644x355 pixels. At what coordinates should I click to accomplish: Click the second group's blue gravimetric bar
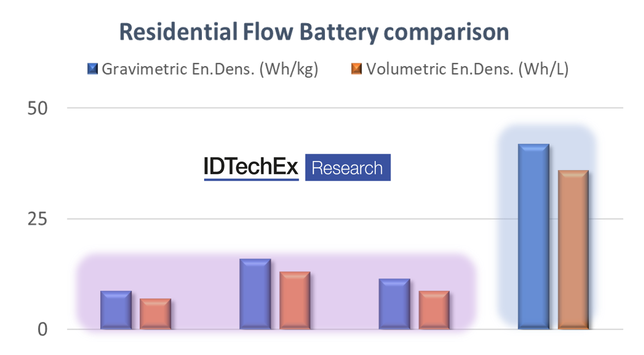(x=255, y=294)
